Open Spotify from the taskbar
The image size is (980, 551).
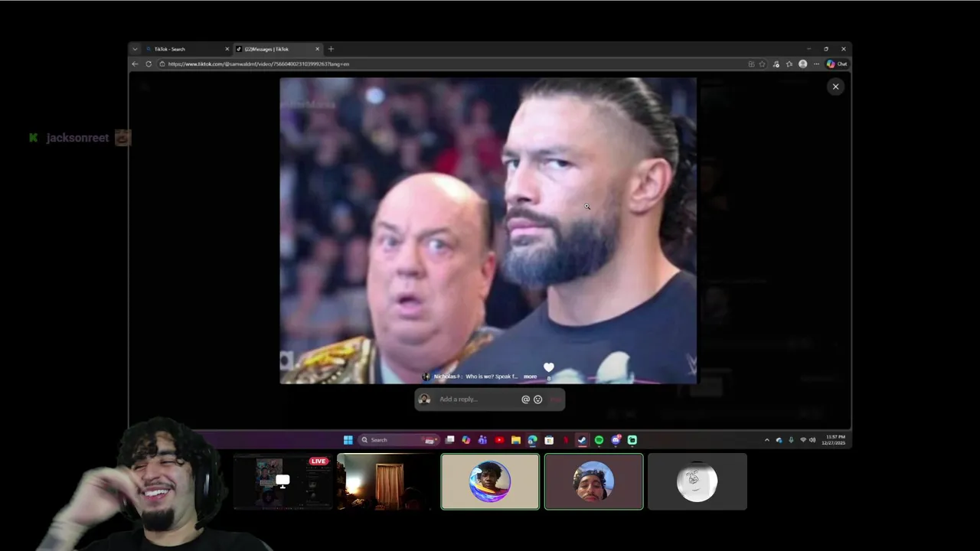point(599,440)
